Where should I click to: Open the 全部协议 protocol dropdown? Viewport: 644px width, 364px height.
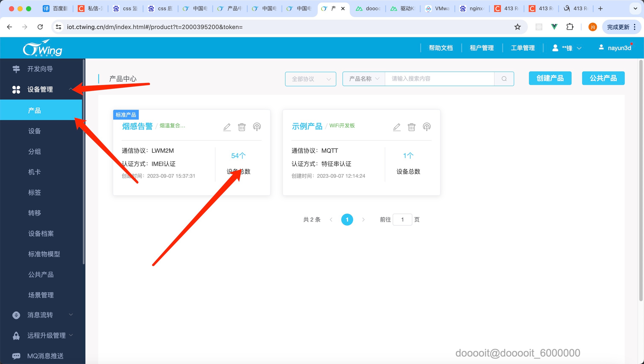310,79
